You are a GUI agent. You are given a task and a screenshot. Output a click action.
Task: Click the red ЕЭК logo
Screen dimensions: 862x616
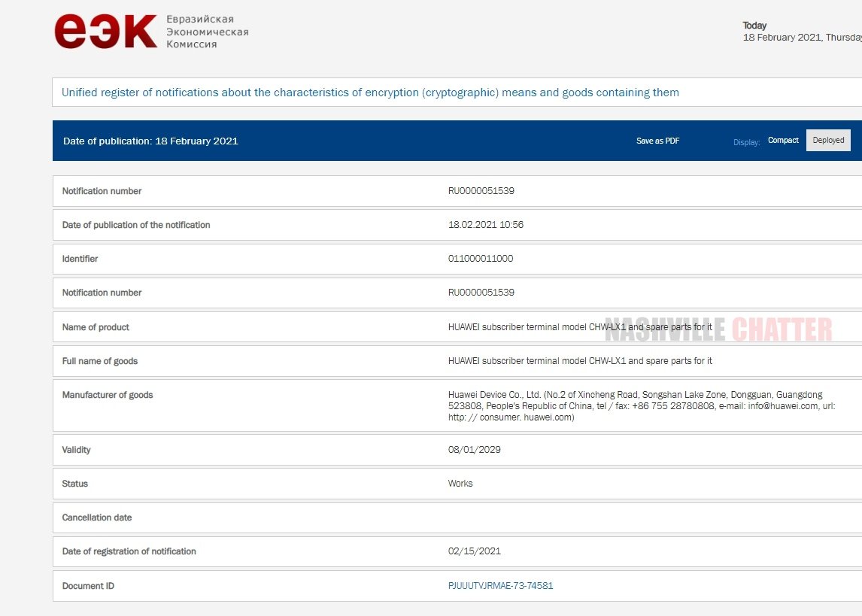tap(105, 32)
